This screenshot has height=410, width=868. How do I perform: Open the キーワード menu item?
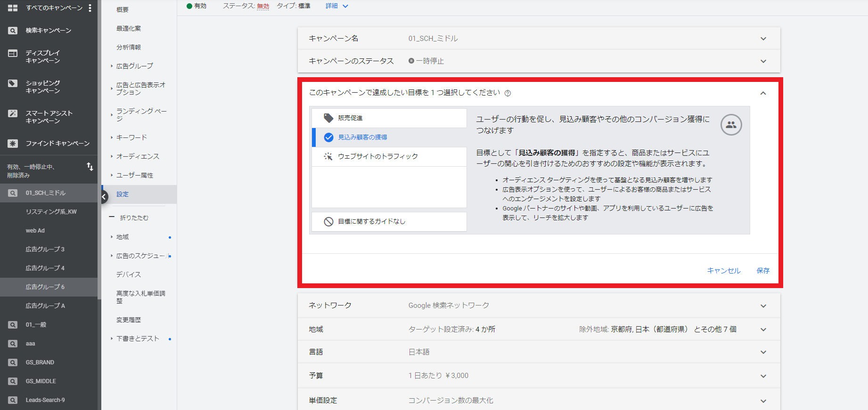[131, 137]
